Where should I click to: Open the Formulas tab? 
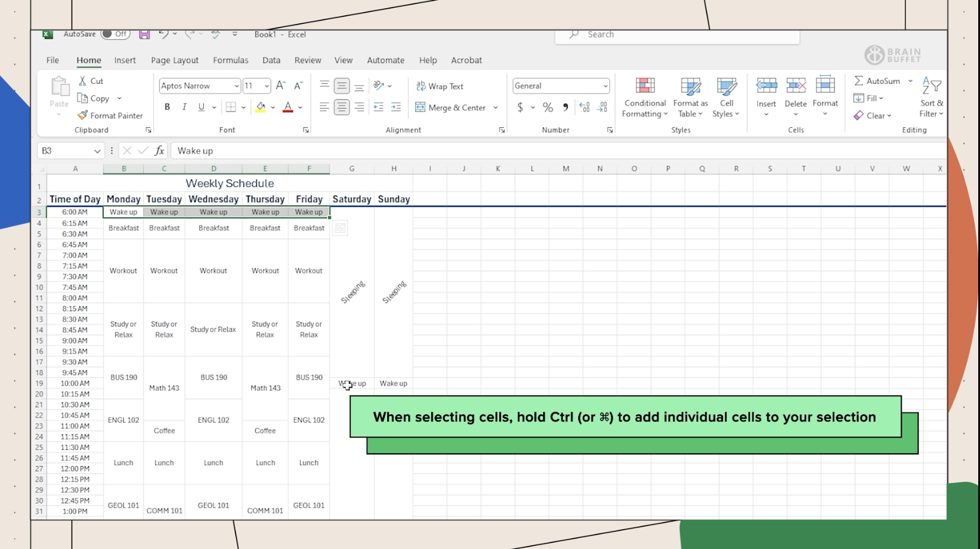pyautogui.click(x=230, y=60)
